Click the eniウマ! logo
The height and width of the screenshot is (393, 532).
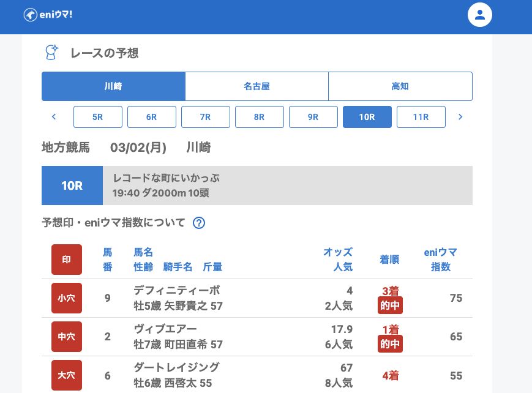48,15
